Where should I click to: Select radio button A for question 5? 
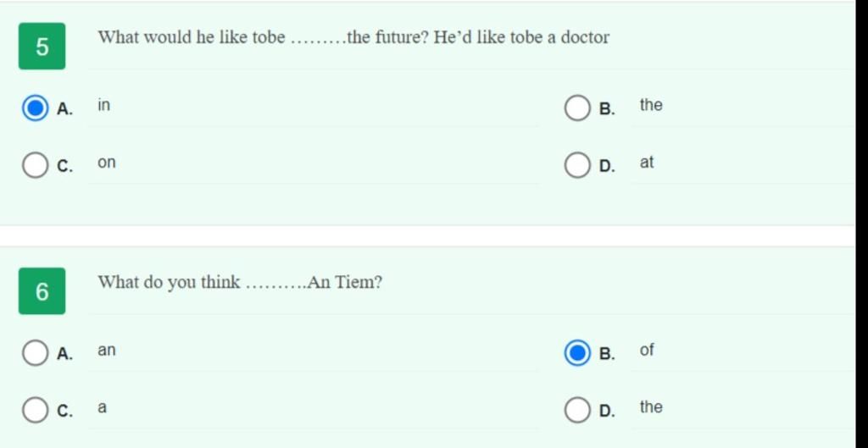[x=35, y=108]
